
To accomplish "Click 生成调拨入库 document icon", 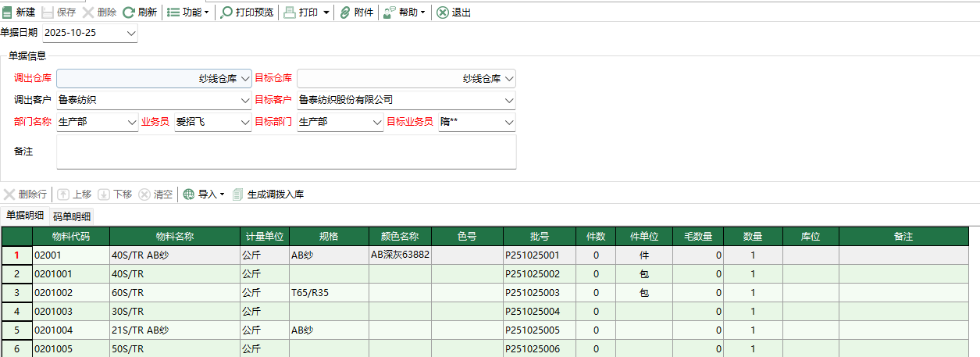I will pos(238,195).
